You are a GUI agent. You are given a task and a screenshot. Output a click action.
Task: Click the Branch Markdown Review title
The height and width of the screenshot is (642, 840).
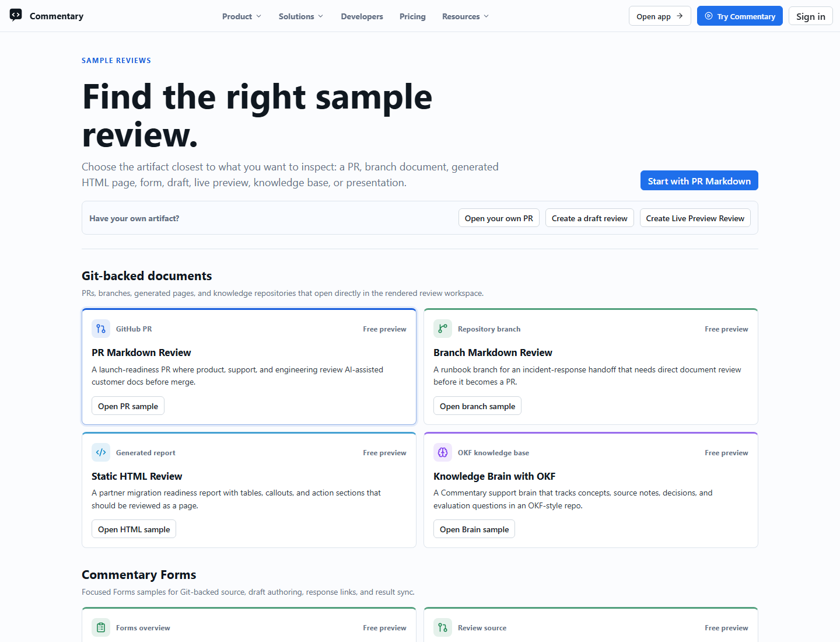coord(492,353)
